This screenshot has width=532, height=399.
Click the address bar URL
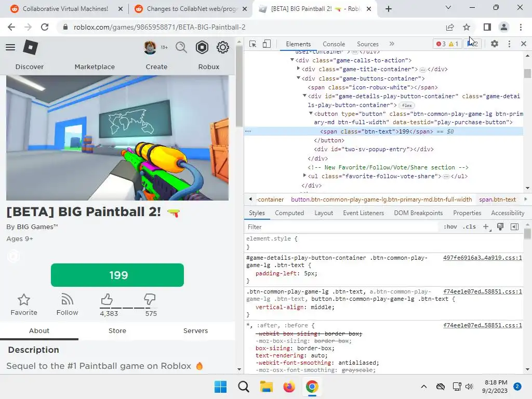159,27
